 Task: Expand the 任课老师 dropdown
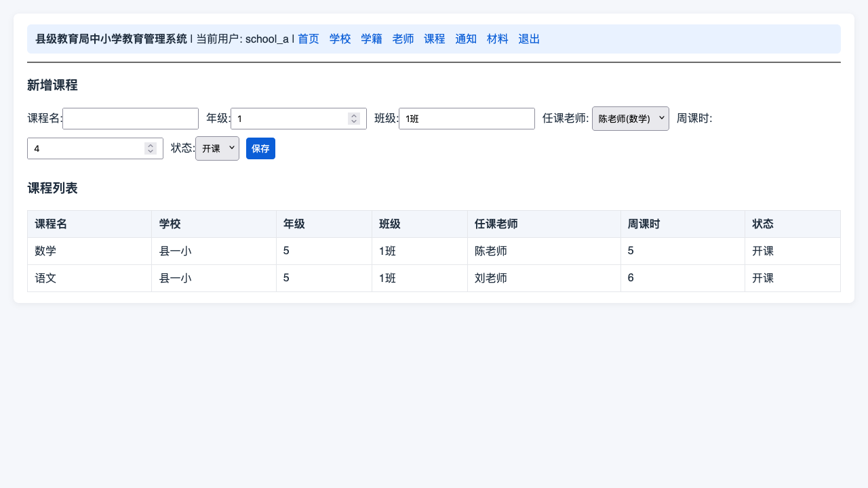(x=631, y=119)
